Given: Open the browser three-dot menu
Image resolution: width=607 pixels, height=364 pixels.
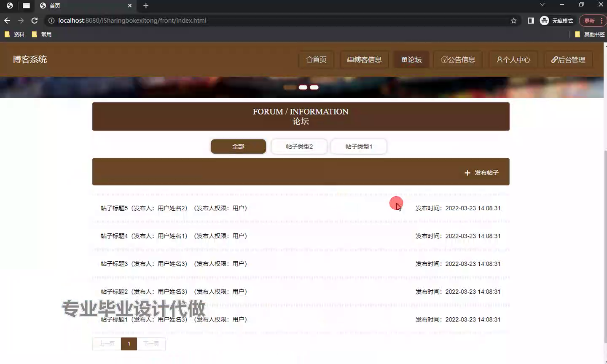Looking at the screenshot, I should [x=602, y=21].
